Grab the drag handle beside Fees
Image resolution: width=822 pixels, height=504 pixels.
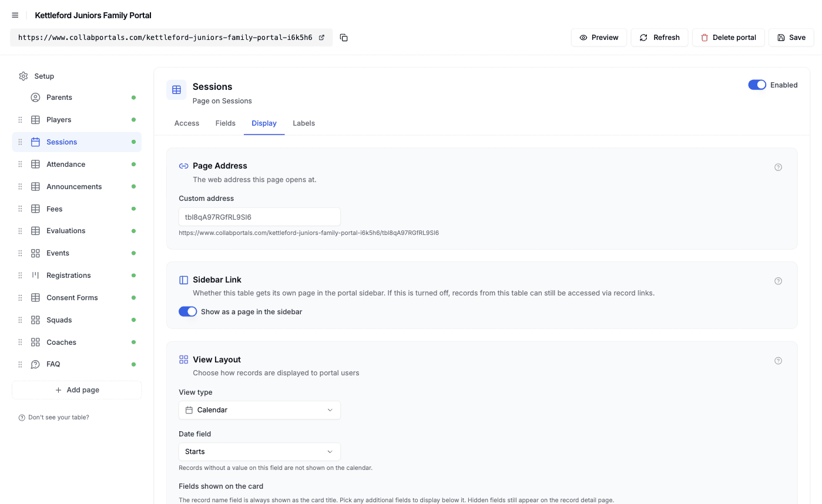pos(20,209)
